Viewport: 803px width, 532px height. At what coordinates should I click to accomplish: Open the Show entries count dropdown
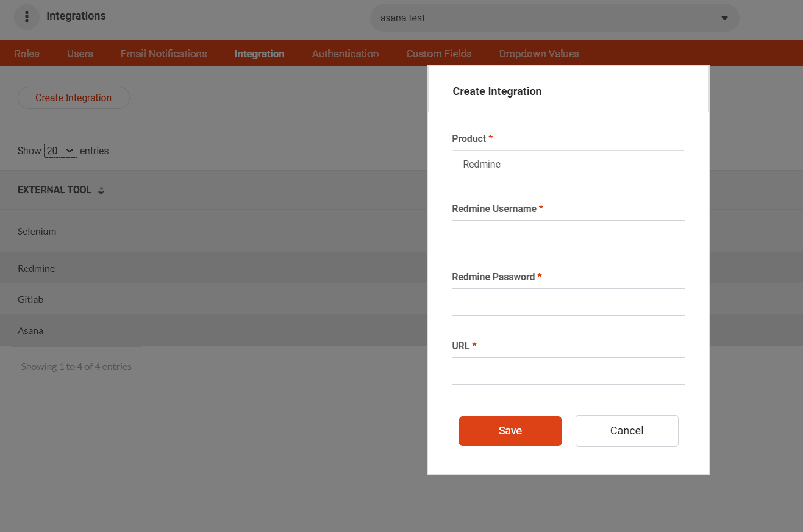click(60, 151)
